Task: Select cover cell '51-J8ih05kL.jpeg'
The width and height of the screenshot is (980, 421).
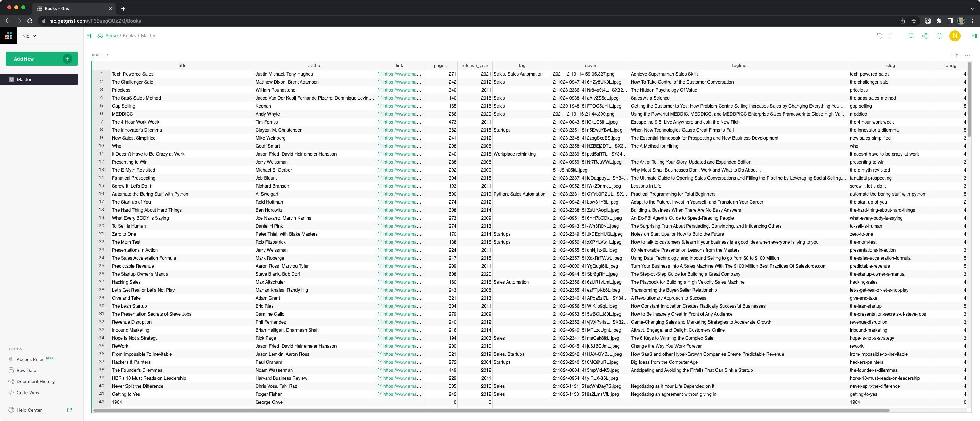Action: pyautogui.click(x=590, y=170)
